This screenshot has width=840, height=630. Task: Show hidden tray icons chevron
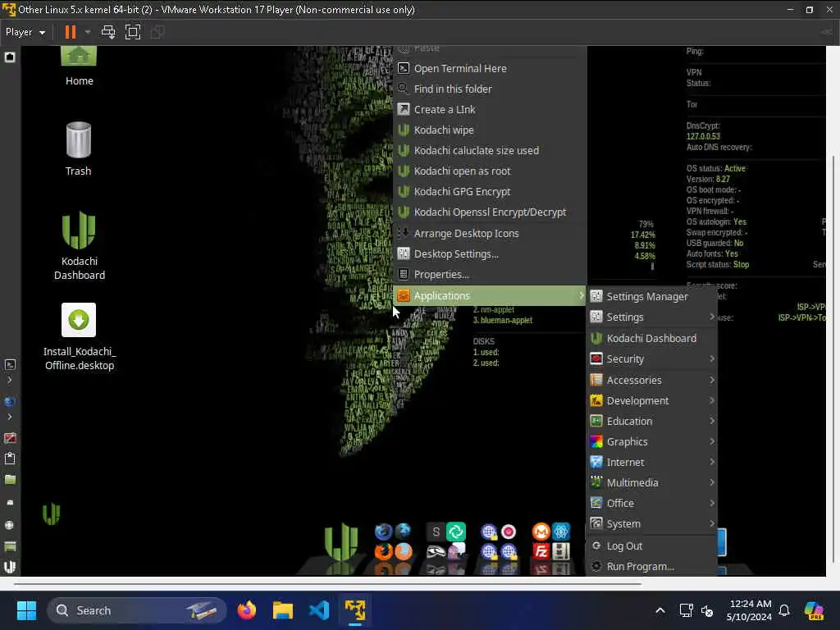tap(660, 610)
